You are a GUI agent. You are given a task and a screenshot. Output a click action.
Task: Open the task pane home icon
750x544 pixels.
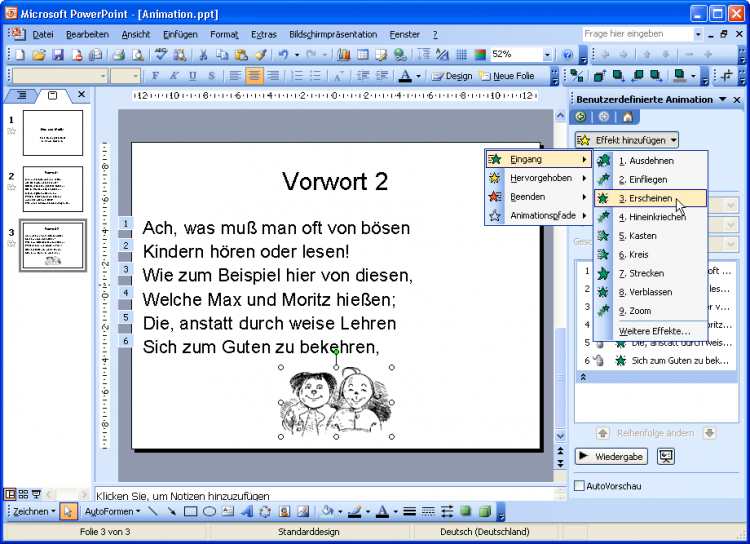click(627, 117)
